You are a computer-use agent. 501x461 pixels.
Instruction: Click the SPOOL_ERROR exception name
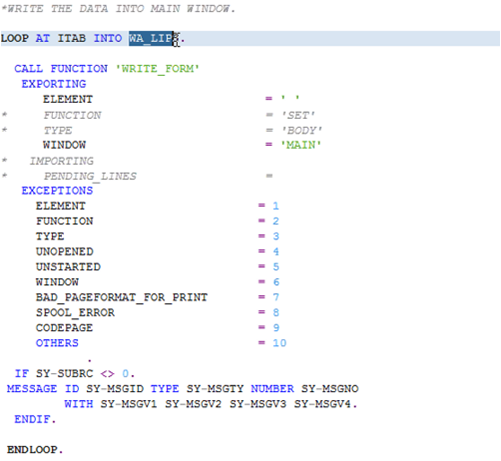[75, 313]
